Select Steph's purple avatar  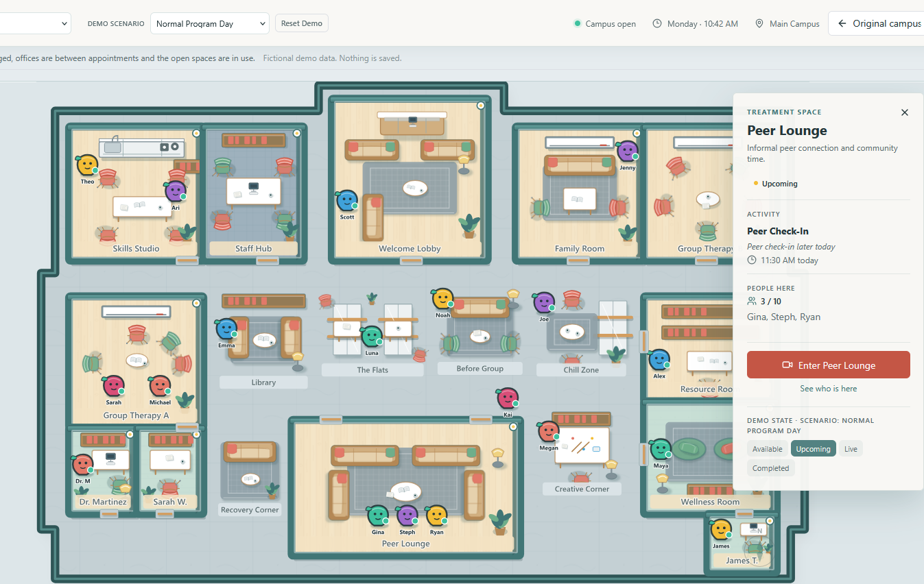(407, 516)
